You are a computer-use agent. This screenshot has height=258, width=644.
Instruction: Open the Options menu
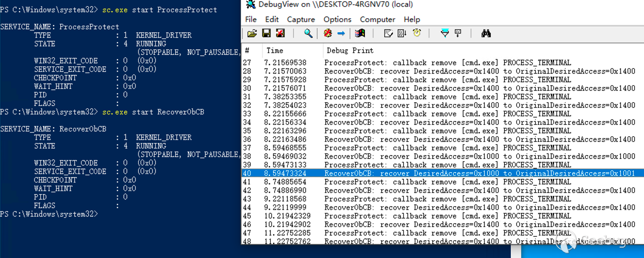337,19
